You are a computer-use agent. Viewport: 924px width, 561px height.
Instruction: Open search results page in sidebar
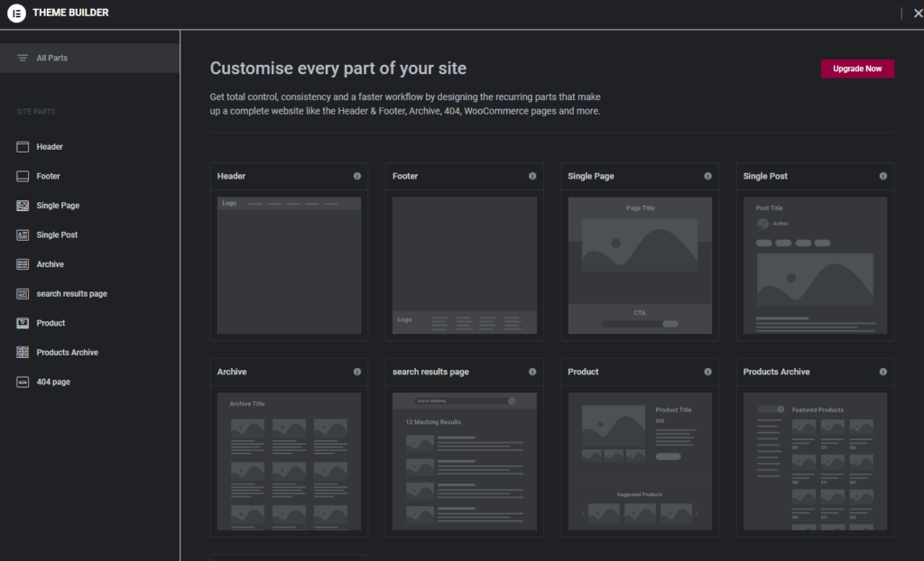tap(72, 294)
